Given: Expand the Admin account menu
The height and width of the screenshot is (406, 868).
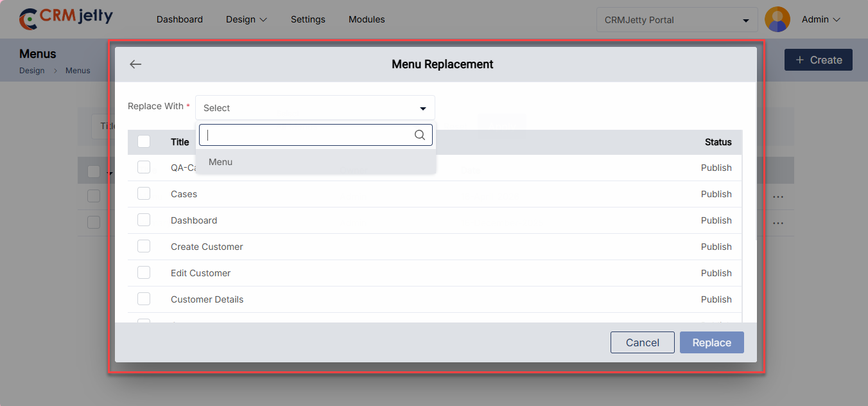Looking at the screenshot, I should [821, 19].
